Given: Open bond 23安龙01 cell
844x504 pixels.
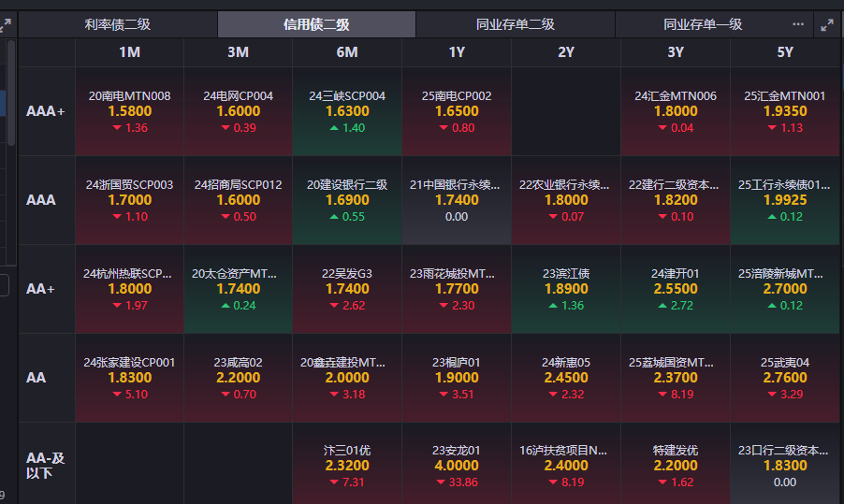Looking at the screenshot, I should click(x=457, y=464).
